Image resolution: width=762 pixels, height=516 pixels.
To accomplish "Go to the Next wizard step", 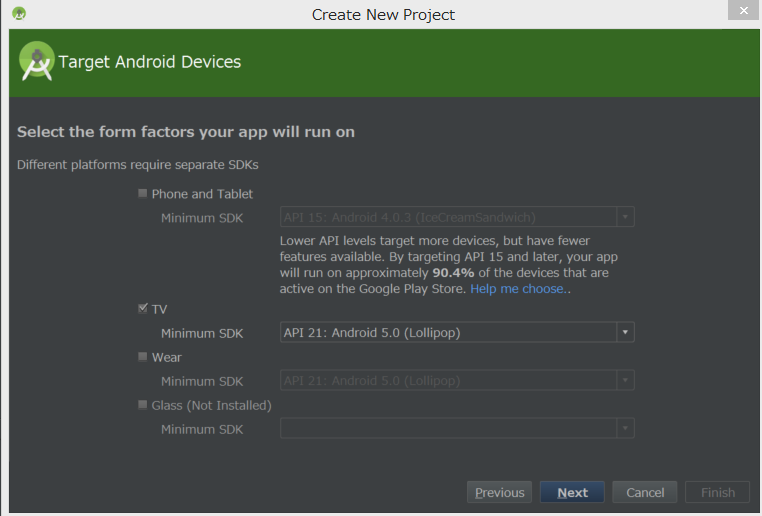I will (572, 492).
